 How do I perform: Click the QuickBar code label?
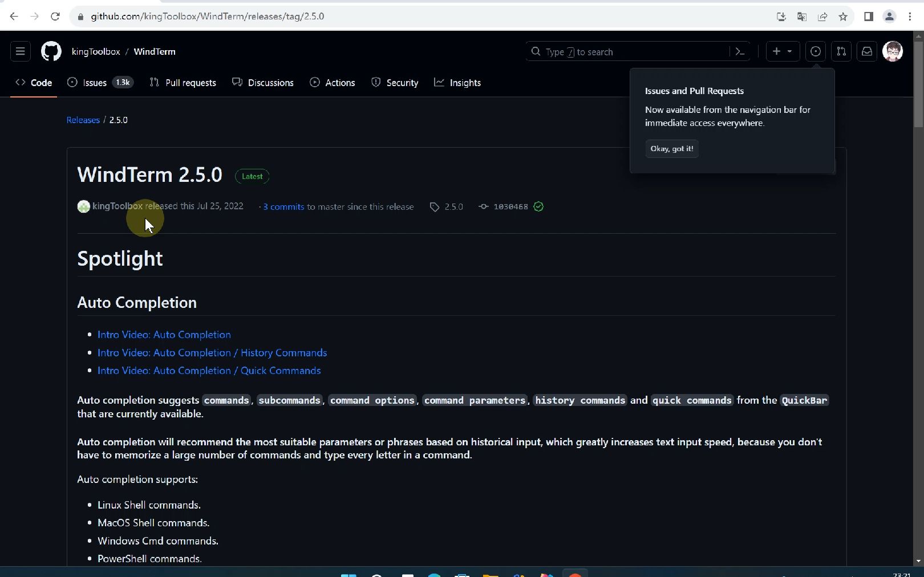tap(804, 400)
